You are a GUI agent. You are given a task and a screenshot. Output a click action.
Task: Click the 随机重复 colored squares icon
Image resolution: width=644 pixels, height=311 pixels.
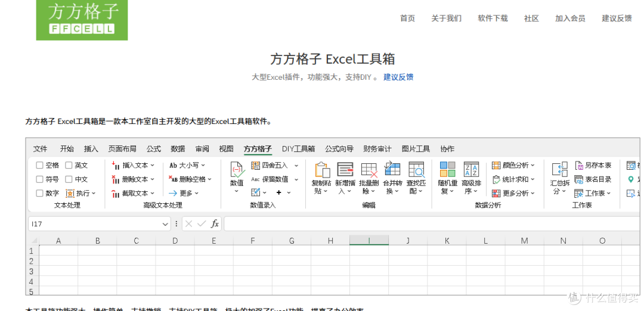(448, 169)
